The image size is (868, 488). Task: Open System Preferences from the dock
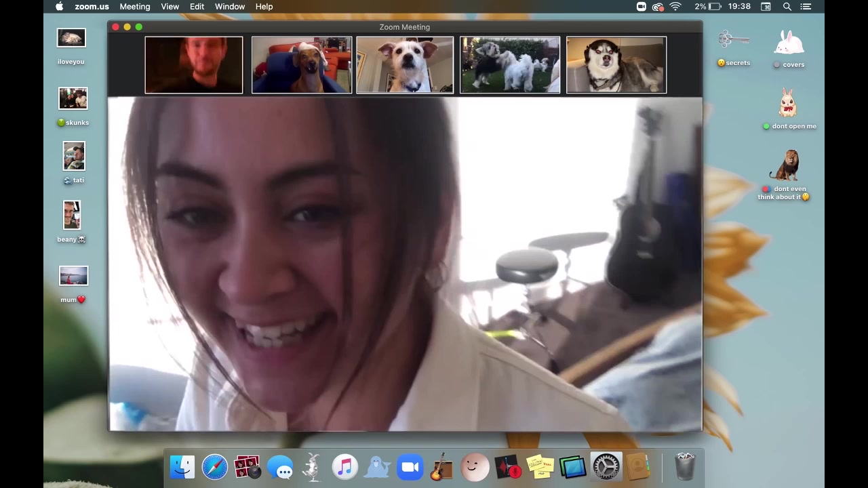(606, 467)
